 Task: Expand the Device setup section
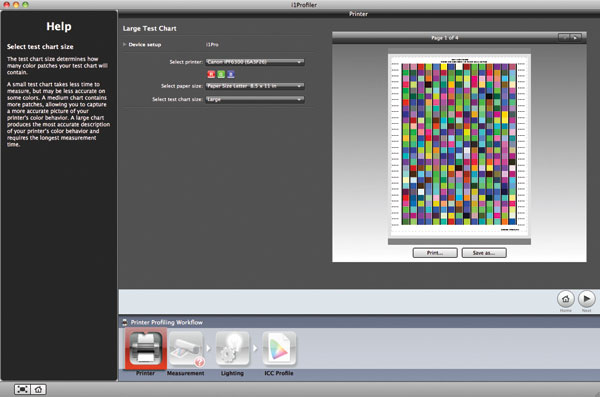click(x=125, y=44)
